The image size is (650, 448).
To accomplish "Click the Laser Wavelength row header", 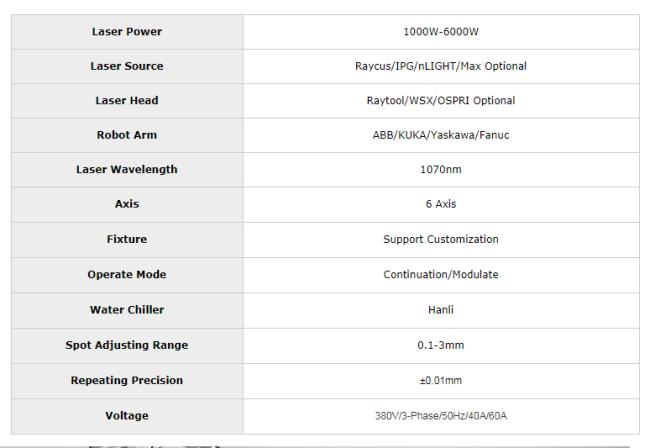I will [127, 170].
